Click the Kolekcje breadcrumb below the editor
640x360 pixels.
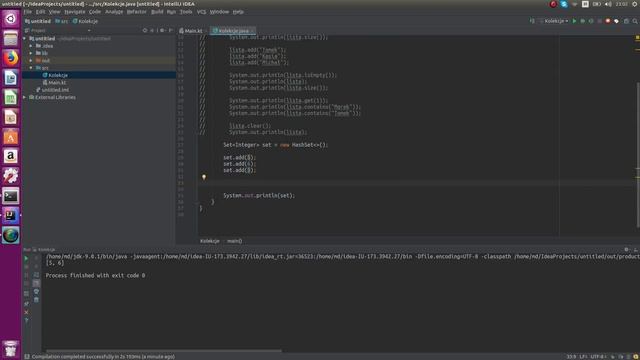tap(210, 241)
